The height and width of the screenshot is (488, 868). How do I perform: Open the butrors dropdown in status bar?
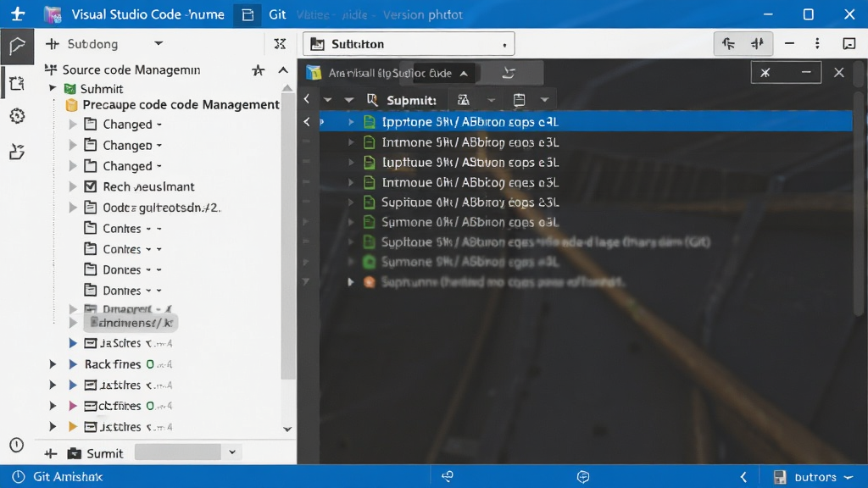pos(849,477)
